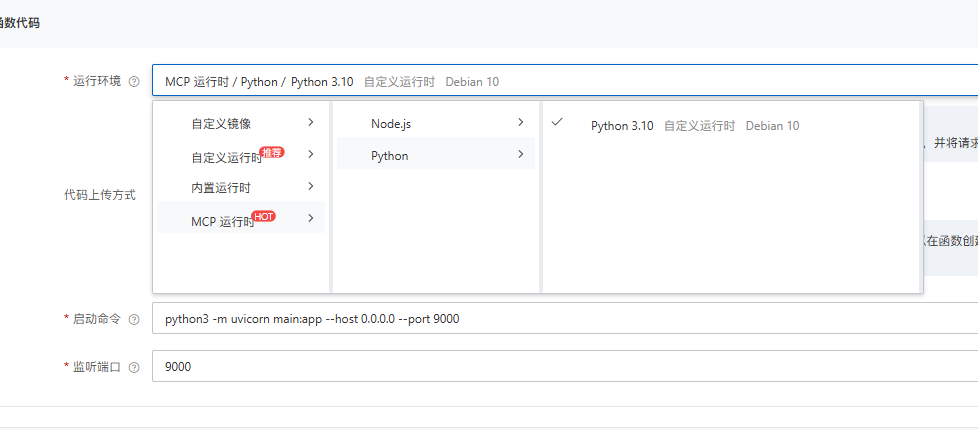Click the 监听端口 label text
The height and width of the screenshot is (430, 978).
click(x=97, y=368)
